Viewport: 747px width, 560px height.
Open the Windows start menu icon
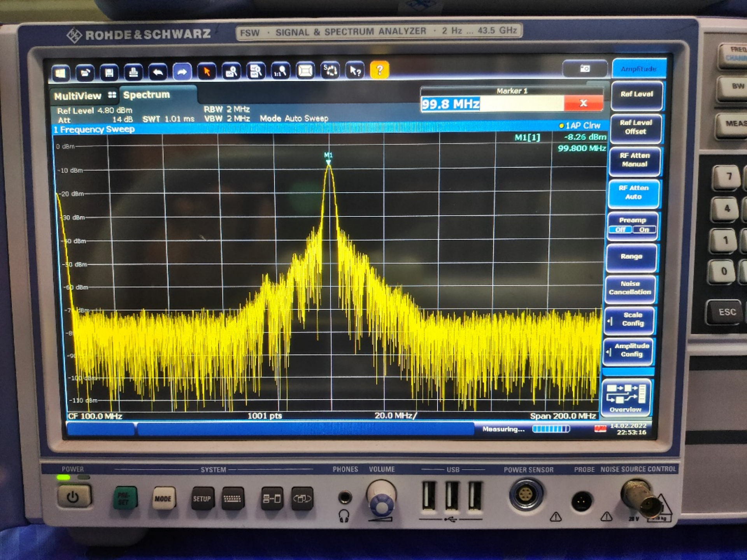point(61,73)
